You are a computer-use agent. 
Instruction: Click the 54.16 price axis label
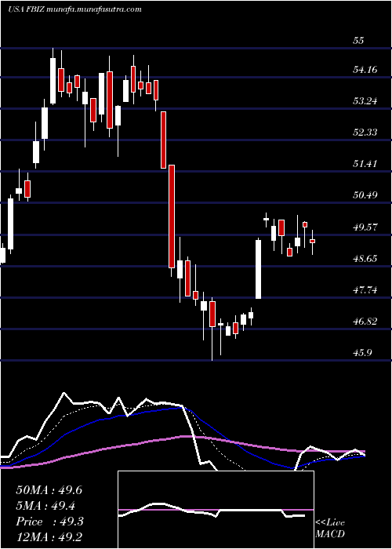(365, 70)
